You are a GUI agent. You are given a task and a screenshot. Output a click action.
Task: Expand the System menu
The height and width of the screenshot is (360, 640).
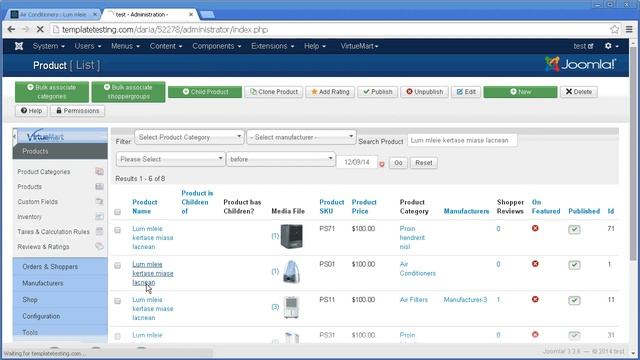(49, 46)
